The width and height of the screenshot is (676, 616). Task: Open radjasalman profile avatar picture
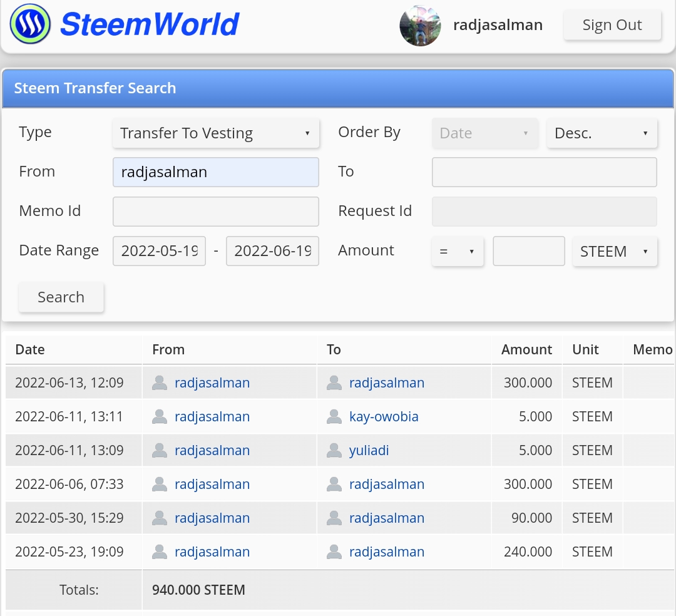point(421,26)
